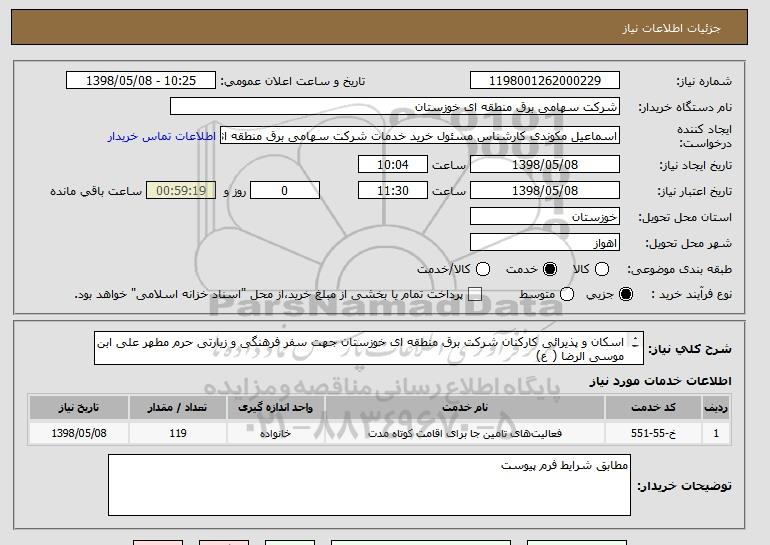The height and width of the screenshot is (545, 770).
Task: Click the شماره نیاز number field
Action: tap(545, 81)
